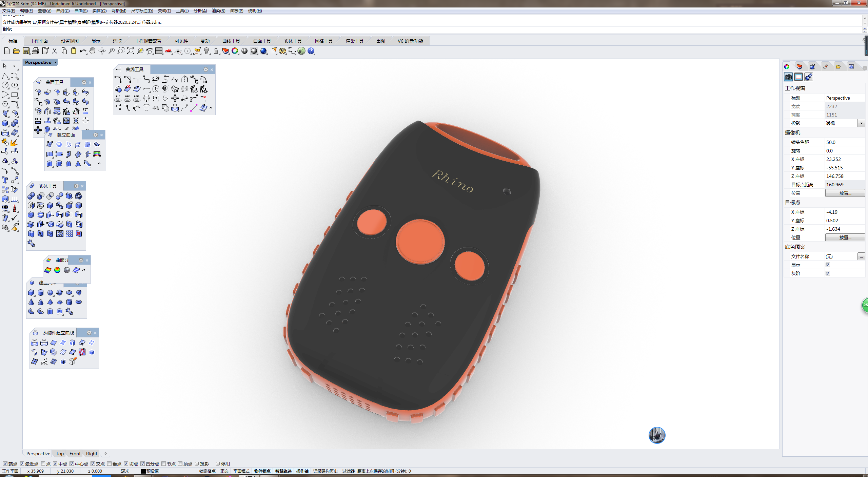The width and height of the screenshot is (868, 477).
Task: Click the black 预设值 layer color swatch
Action: (x=143, y=471)
